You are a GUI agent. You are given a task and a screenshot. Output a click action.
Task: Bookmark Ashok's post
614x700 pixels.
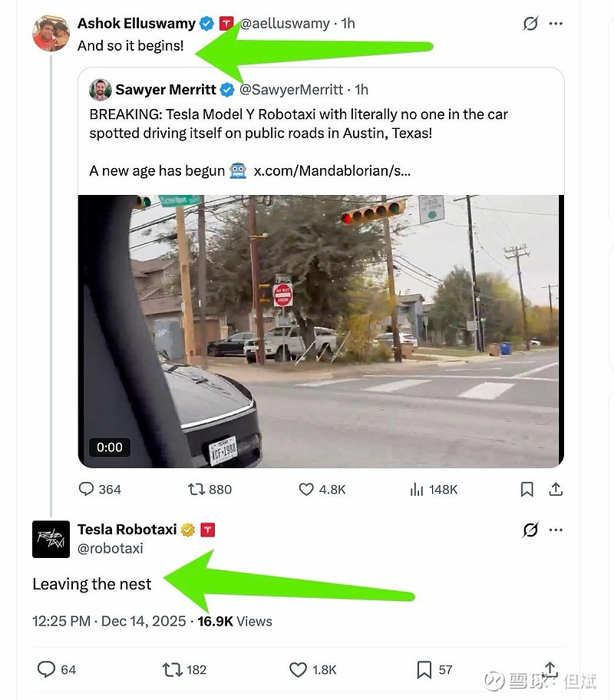pos(527,489)
